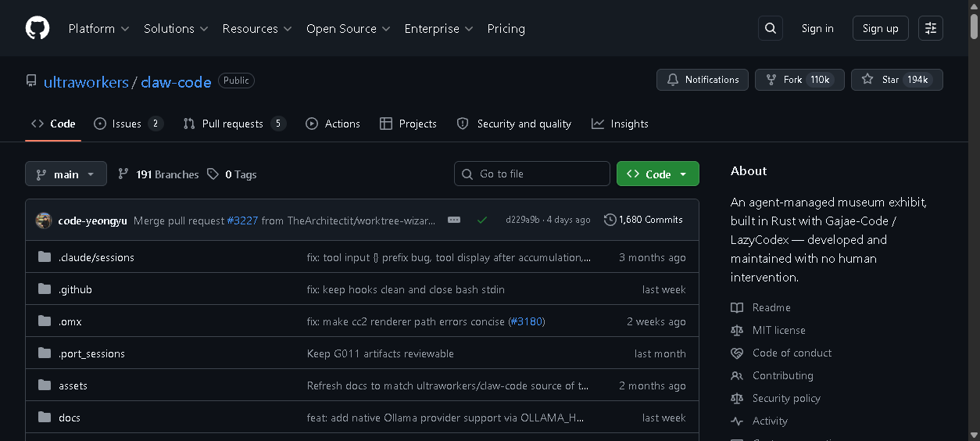Fork the claw-code repository

799,80
